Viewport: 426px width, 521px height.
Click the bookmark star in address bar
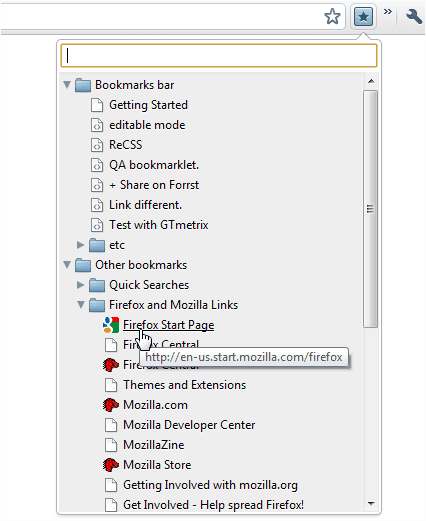tap(332, 16)
